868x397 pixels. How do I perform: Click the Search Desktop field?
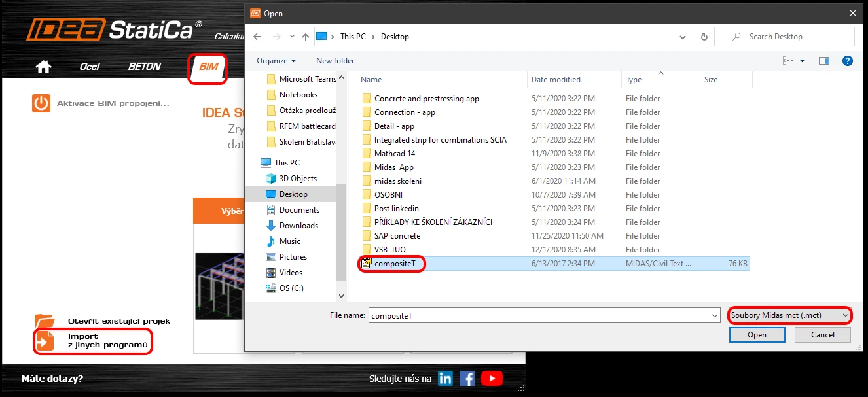[789, 37]
